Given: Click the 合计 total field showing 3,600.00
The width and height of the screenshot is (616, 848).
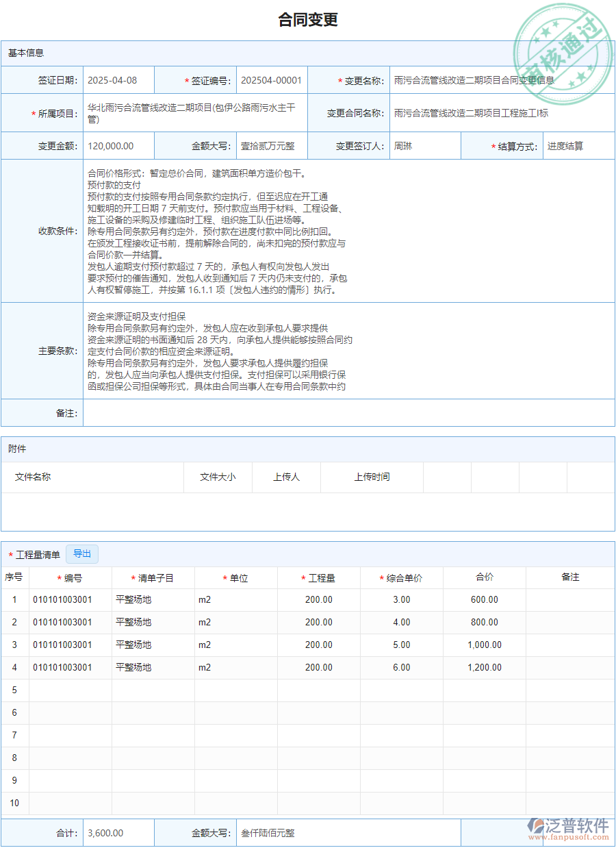Looking at the screenshot, I should 118,832.
